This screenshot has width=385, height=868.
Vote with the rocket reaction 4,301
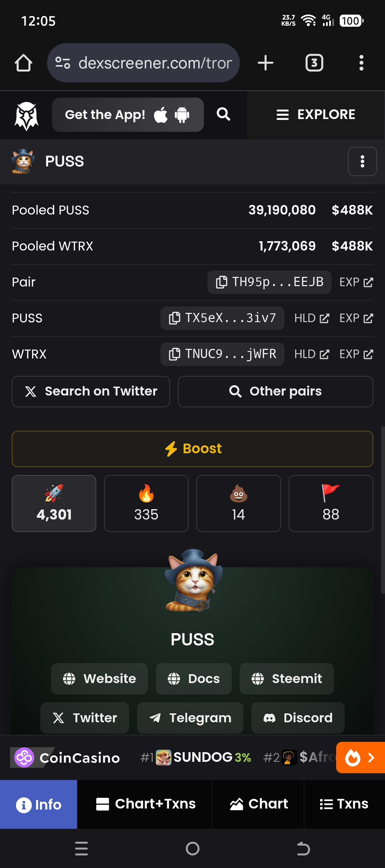[54, 503]
